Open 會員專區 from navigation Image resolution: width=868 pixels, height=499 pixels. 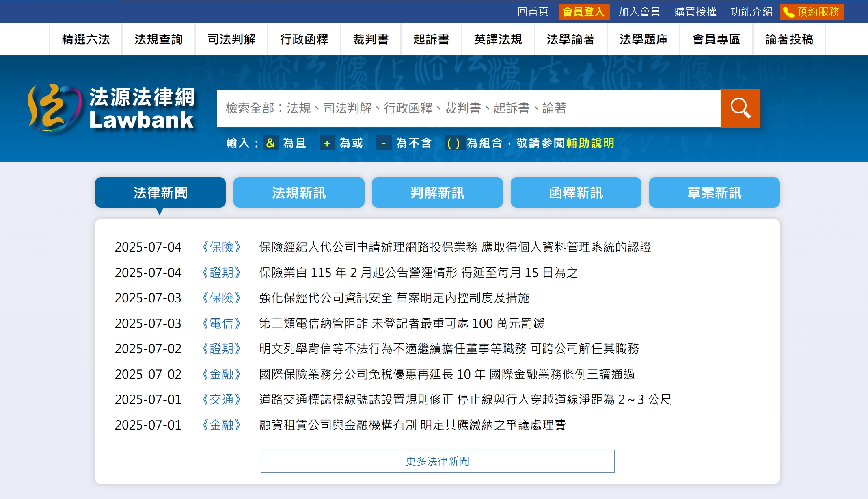click(x=717, y=39)
